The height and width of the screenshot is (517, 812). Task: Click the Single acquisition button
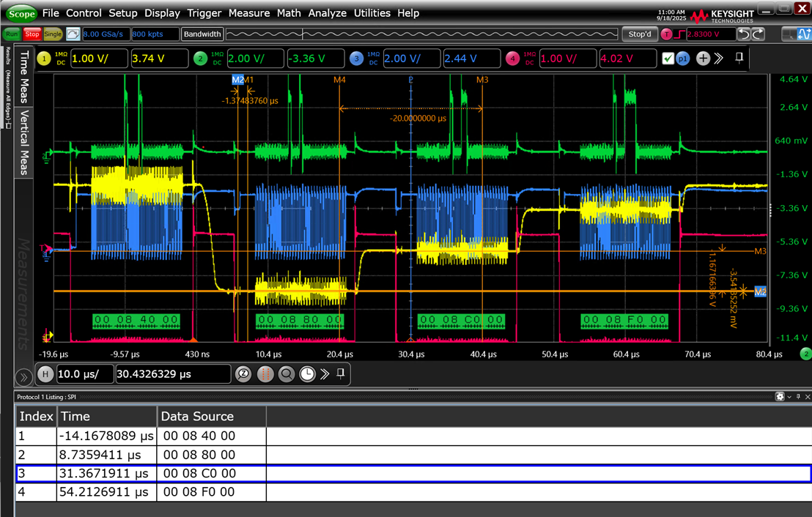click(53, 34)
